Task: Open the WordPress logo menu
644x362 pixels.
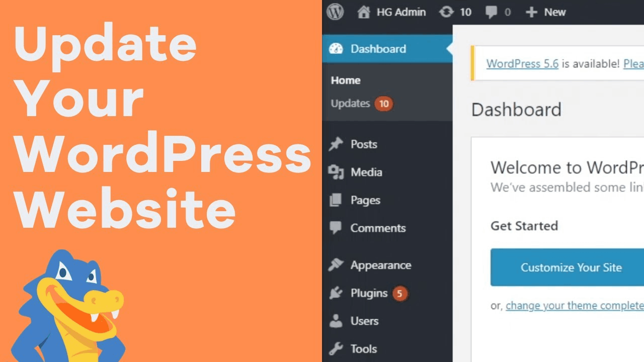Action: tap(335, 12)
